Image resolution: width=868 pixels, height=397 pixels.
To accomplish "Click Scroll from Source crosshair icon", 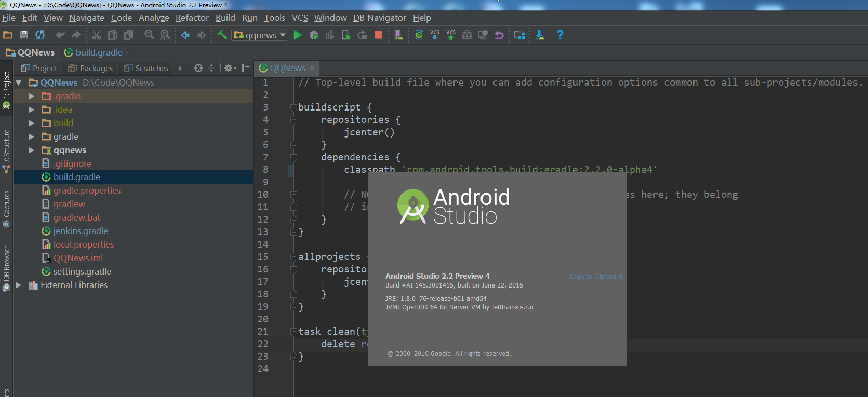I will 198,68.
